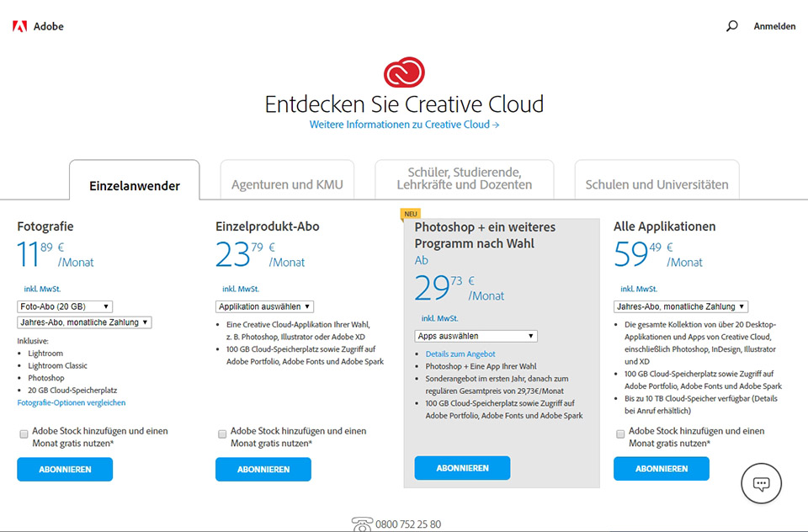Tick Adobe Stock checkbox under Einzelprodukt-Abo

click(x=222, y=434)
